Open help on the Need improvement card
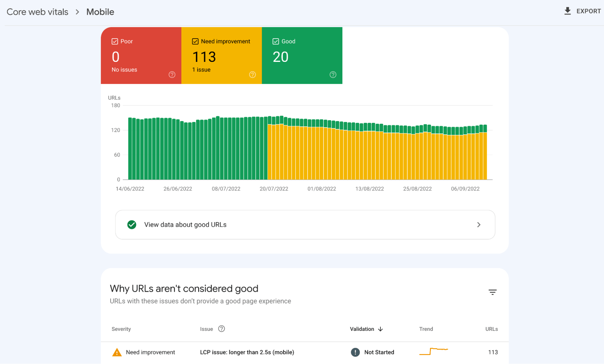Screen dimensions: 604x364 [x=252, y=75]
